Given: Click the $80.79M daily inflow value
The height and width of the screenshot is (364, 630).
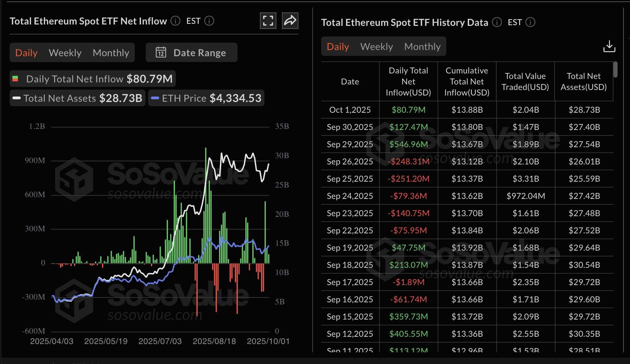Looking at the screenshot, I should 408,110.
